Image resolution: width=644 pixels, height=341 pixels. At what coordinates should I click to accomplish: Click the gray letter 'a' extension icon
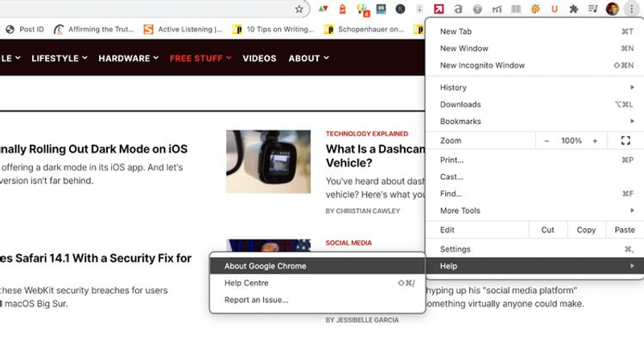458,9
